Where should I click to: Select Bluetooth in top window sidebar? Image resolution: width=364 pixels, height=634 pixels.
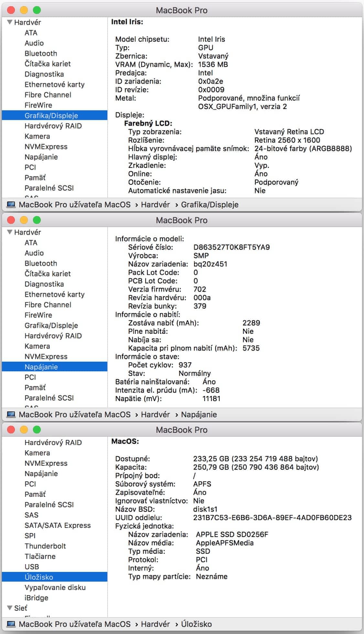(41, 53)
